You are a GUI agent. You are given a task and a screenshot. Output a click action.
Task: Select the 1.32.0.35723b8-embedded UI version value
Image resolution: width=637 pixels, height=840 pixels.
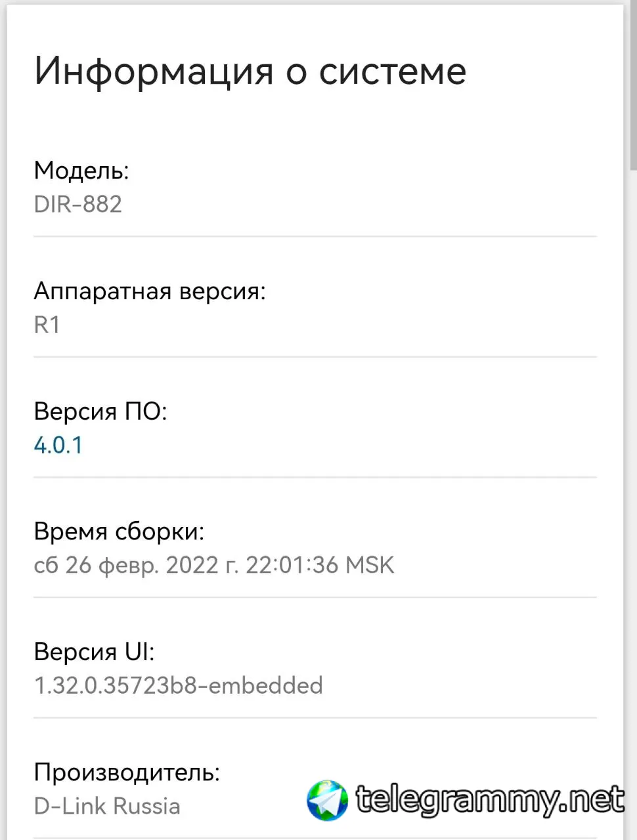179,685
